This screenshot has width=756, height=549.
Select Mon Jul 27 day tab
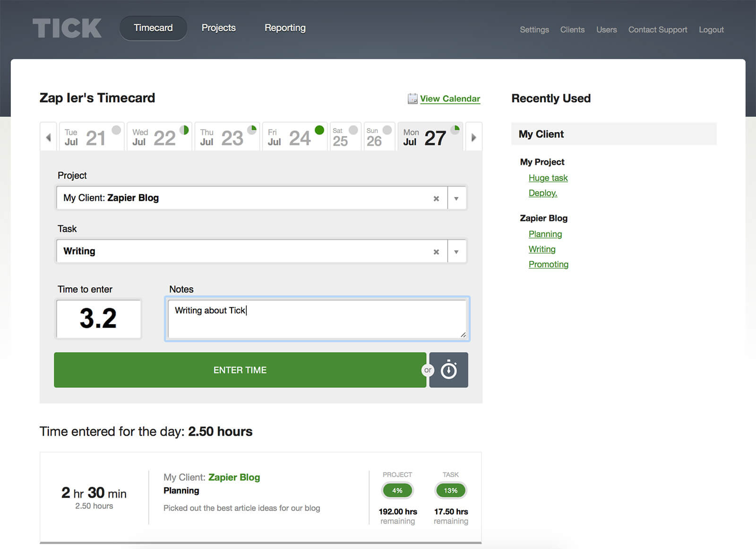[430, 137]
